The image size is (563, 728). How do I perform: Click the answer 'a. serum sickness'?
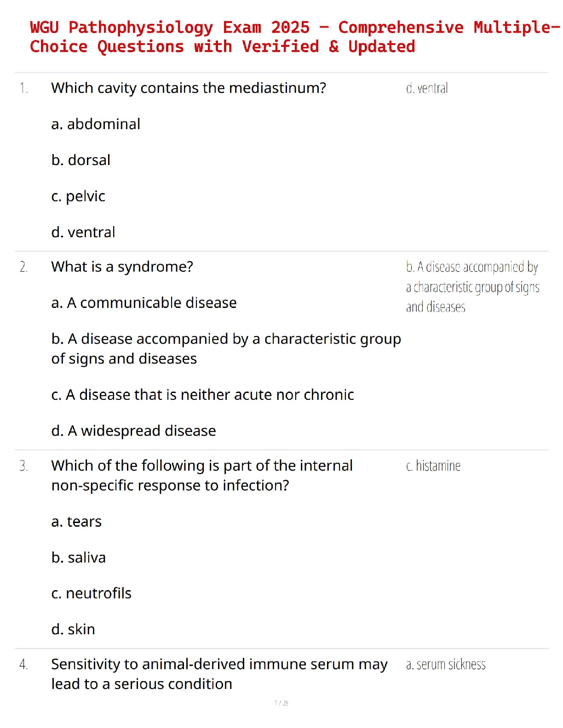click(446, 665)
